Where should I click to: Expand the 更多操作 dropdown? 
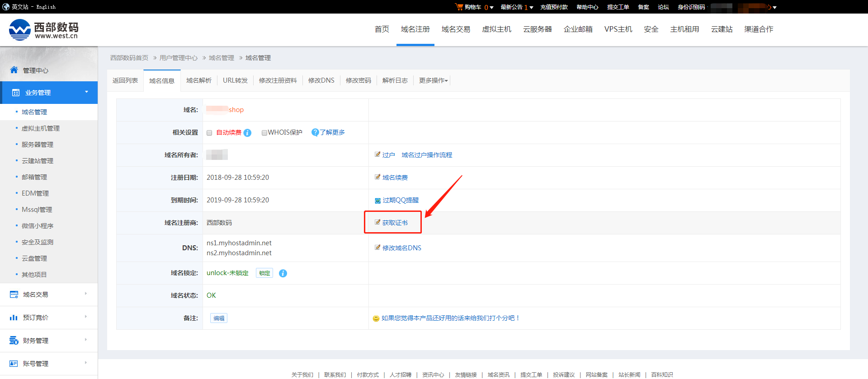433,80
